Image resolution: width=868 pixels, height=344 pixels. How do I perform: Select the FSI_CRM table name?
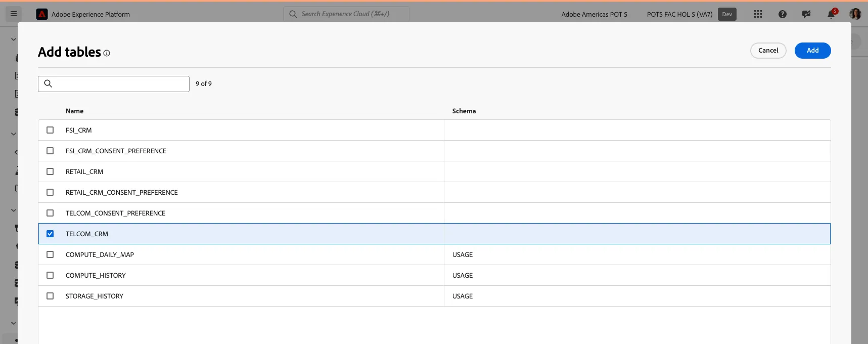coord(78,130)
